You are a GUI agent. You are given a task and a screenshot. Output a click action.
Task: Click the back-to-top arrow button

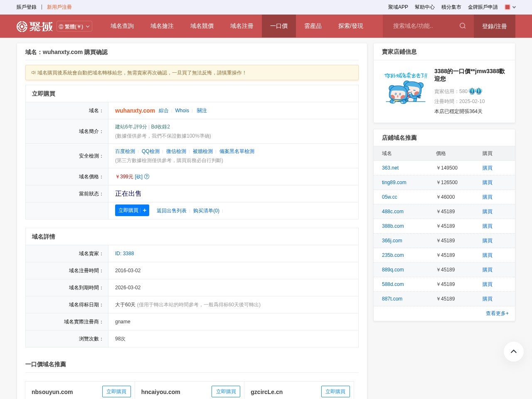pyautogui.click(x=514, y=352)
